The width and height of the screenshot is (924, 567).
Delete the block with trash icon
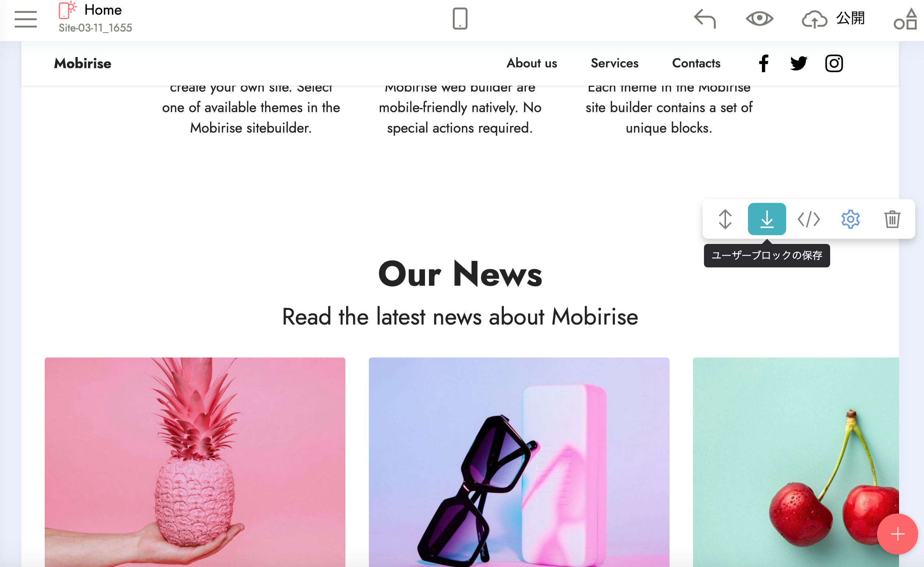click(x=892, y=219)
